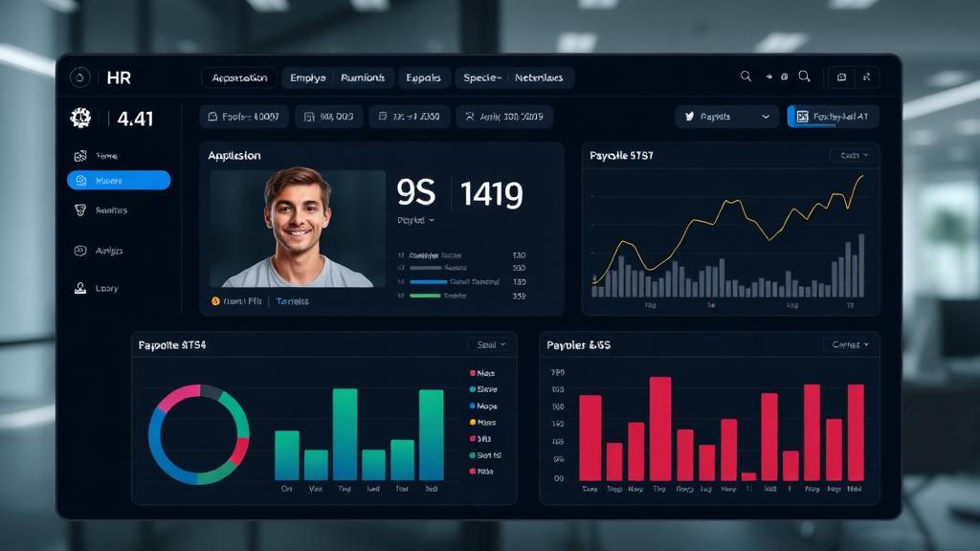Click the small arrow icon in the top bar
The width and height of the screenshot is (980, 551).
pyautogui.click(x=768, y=77)
